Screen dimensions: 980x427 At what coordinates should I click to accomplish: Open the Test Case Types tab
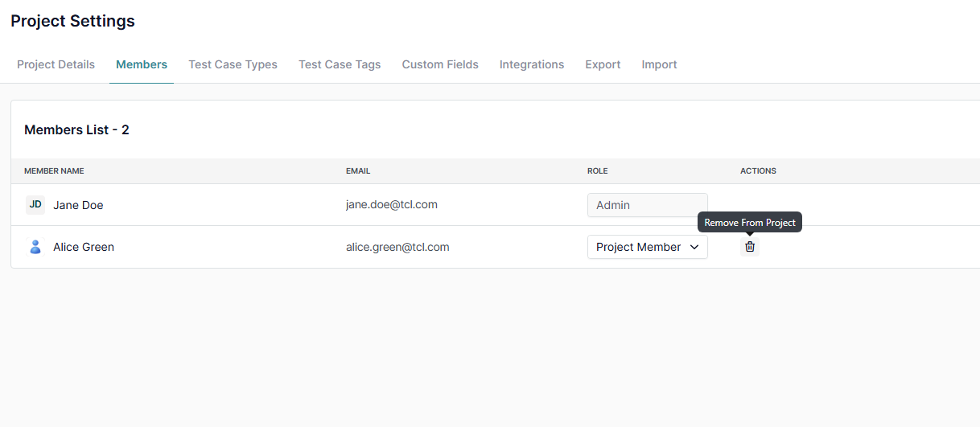pyautogui.click(x=233, y=64)
